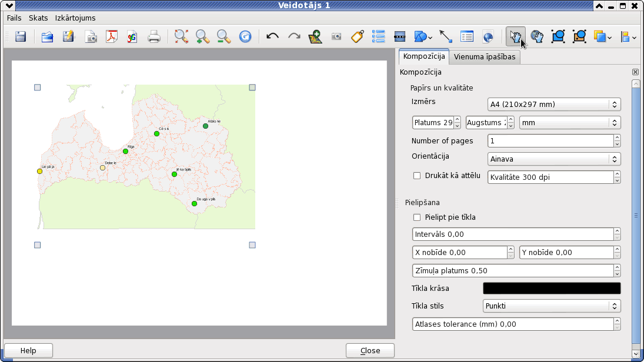Switch to the Kompozīcija tab
Viewport: 644px width, 362px height.
tap(424, 56)
